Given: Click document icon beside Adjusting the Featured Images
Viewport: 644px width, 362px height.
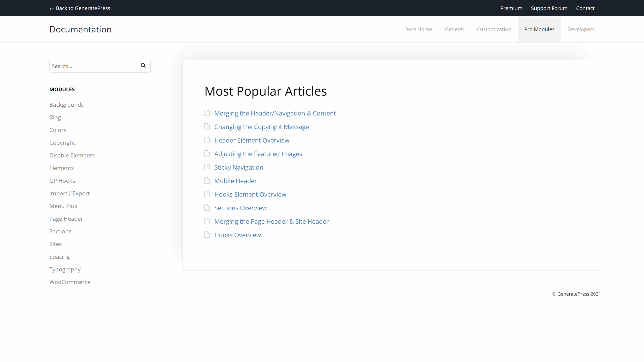Looking at the screenshot, I should [207, 153].
